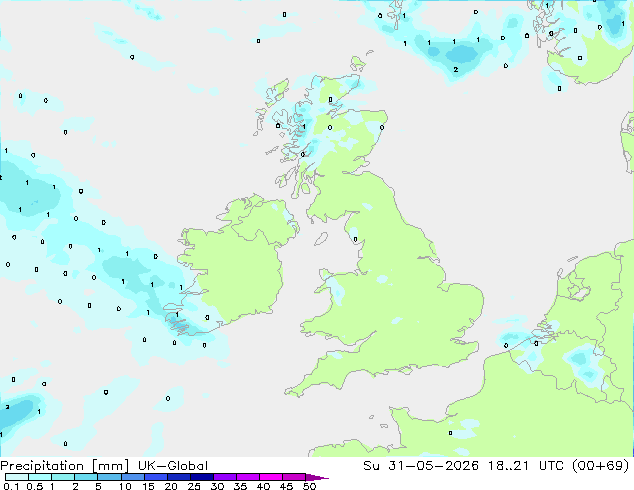Select the '20' legend scale label
This screenshot has height=490, width=634.
171,486
